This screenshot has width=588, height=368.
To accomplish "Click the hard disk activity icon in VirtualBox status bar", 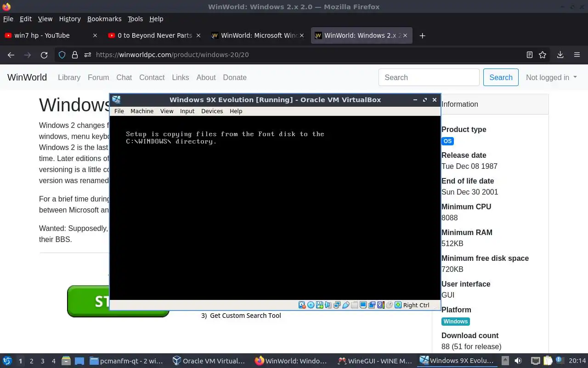I will pos(302,305).
